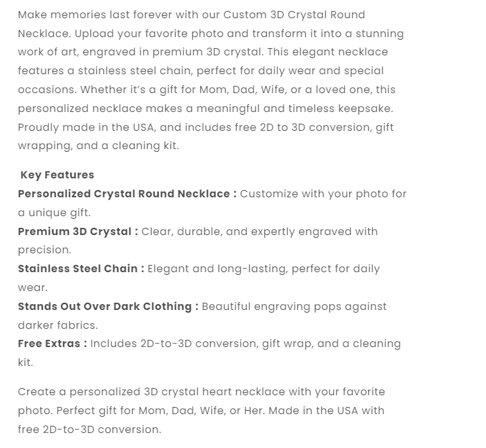Click the text "Elegant and long-lasting, perfect for daily"
486x448 pixels.
click(x=263, y=268)
